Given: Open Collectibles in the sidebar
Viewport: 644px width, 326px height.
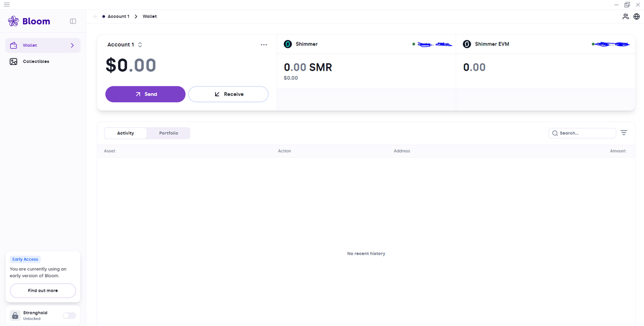Looking at the screenshot, I should point(43,62).
